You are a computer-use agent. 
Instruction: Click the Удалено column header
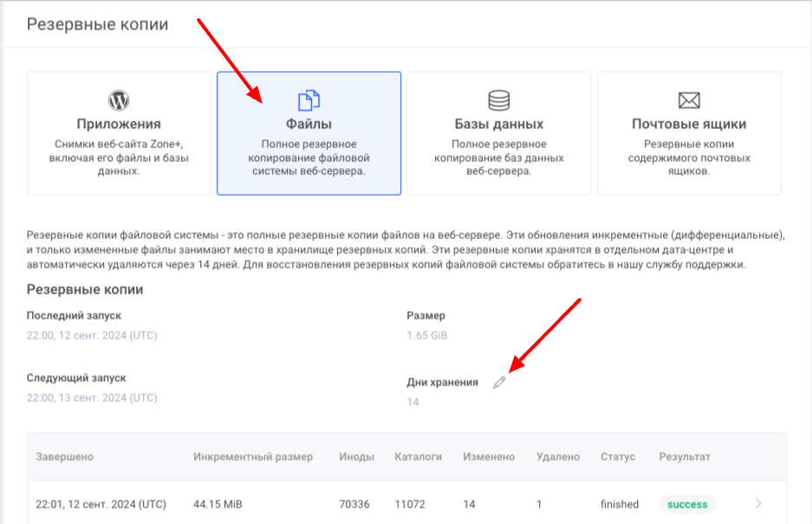pos(558,456)
